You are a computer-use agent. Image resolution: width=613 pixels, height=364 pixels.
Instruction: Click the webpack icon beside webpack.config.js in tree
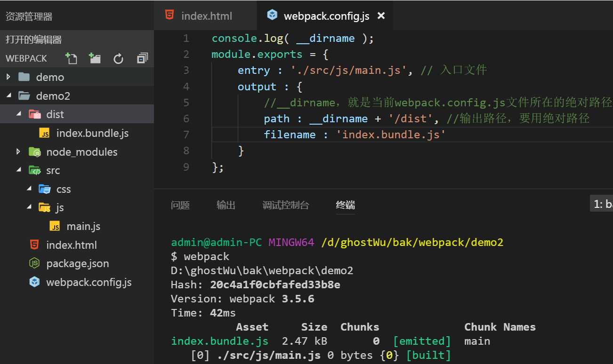(34, 282)
